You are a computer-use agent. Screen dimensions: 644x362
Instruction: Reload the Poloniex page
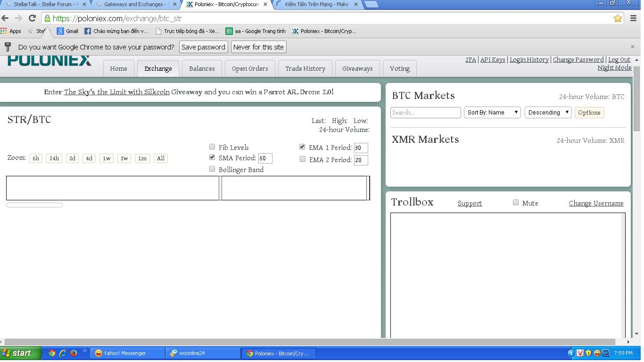click(x=32, y=18)
